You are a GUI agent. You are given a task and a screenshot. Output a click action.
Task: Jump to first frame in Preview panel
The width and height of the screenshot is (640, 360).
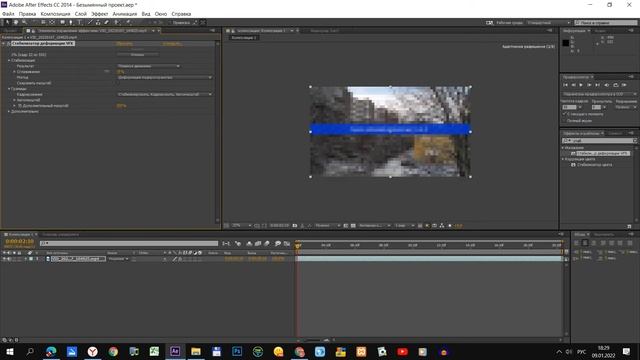click(565, 85)
